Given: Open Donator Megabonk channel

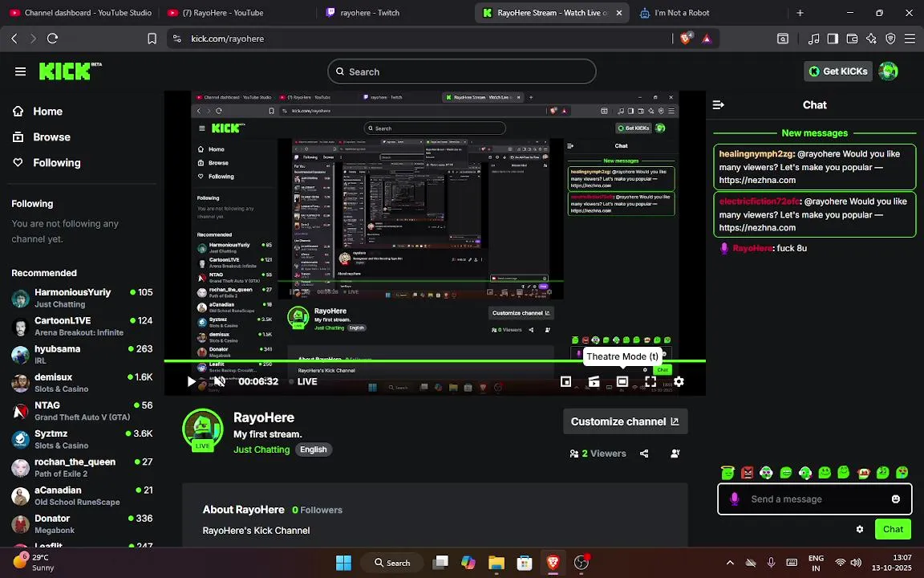Looking at the screenshot, I should [81, 524].
